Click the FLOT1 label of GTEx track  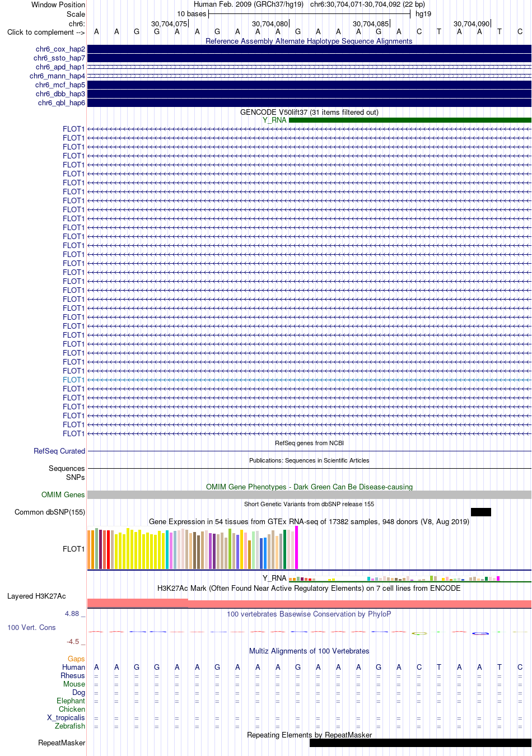(74, 549)
